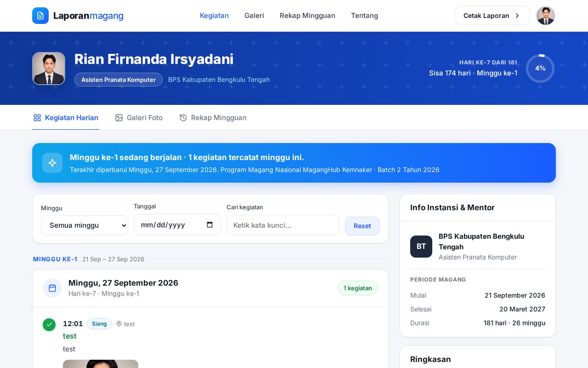Click Rian's profile photo in the header
The image size is (588, 368).
pos(49,69)
